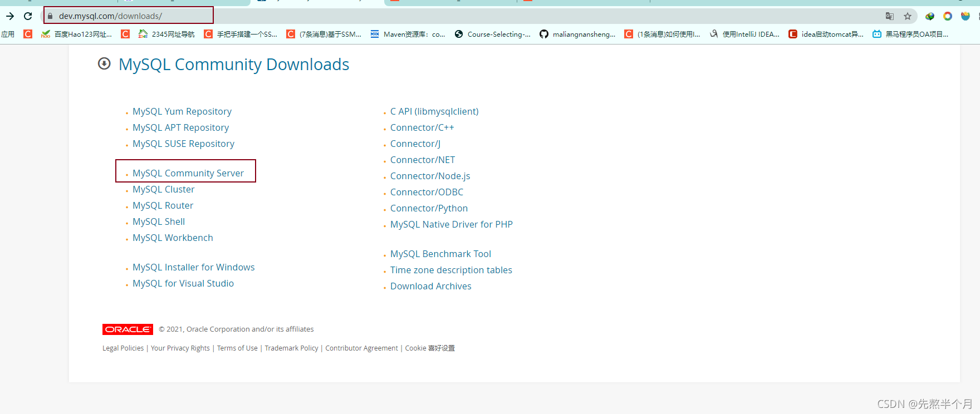Open Terms of Use footer link
This screenshot has width=980, height=414.
click(x=237, y=348)
